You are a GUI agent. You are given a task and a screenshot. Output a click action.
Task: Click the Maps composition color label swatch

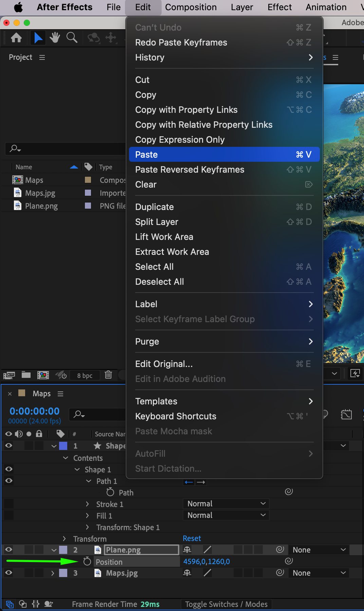(x=88, y=179)
